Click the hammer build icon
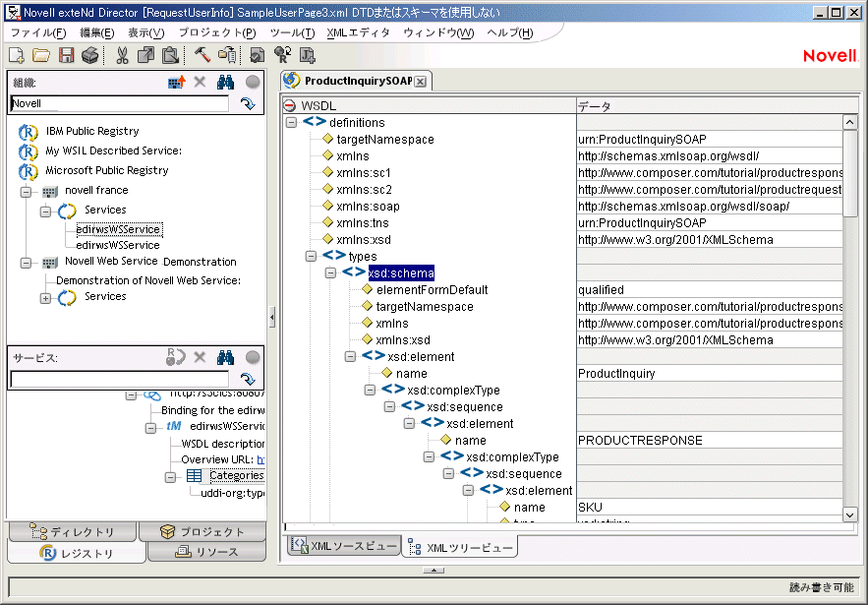Viewport: 868px width, 605px height. coord(203,55)
